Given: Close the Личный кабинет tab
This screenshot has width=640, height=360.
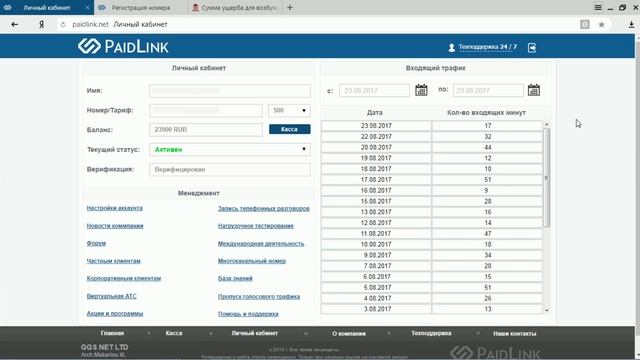Looking at the screenshot, I should point(87,7).
